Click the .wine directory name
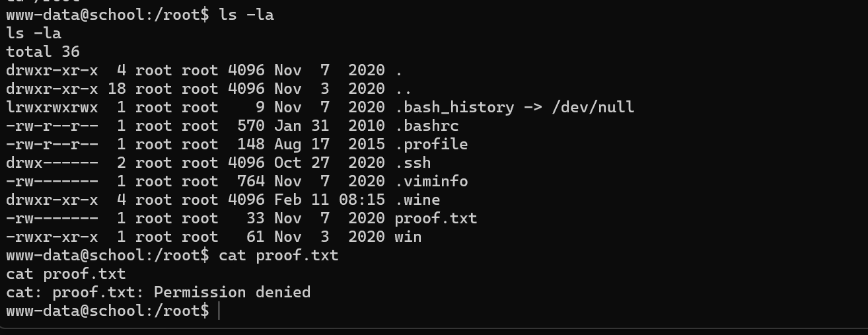868x335 pixels. click(417, 200)
